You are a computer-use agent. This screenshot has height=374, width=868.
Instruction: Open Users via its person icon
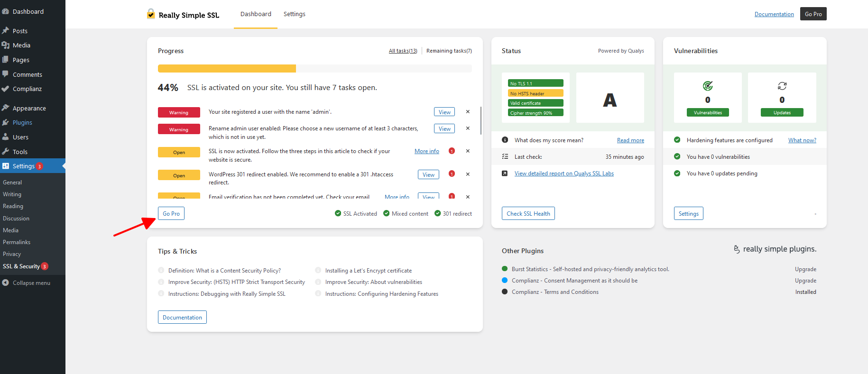point(6,137)
